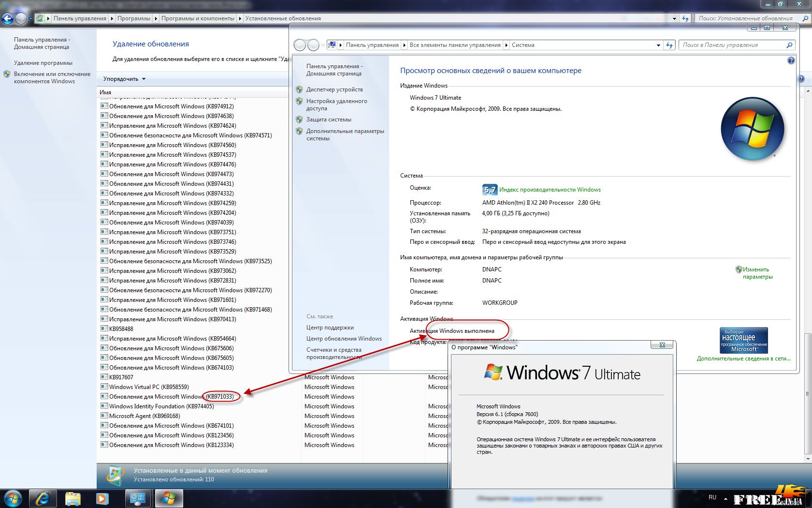The width and height of the screenshot is (812, 508).
Task: Expand arrow after Программы и компоненты breadcrumb
Action: point(240,18)
